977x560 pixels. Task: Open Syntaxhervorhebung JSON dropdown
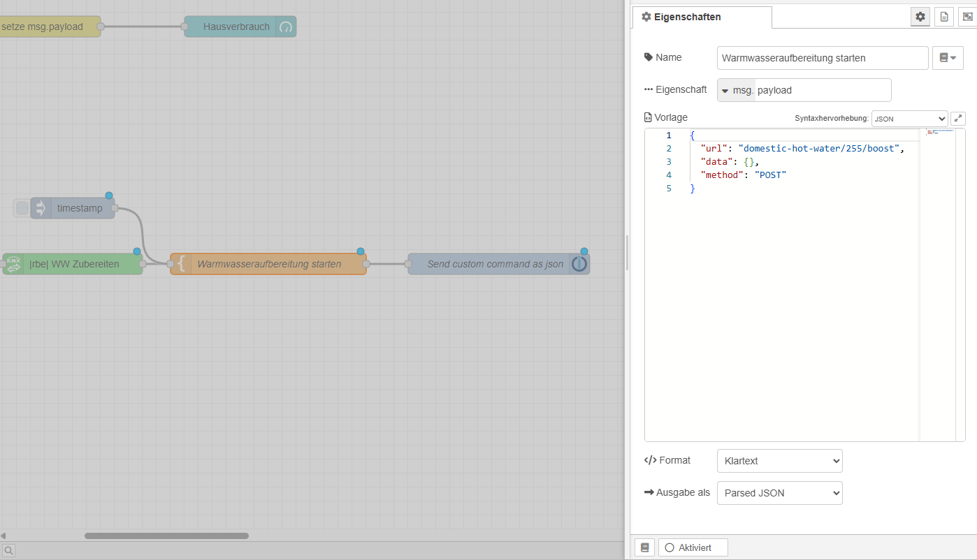909,119
